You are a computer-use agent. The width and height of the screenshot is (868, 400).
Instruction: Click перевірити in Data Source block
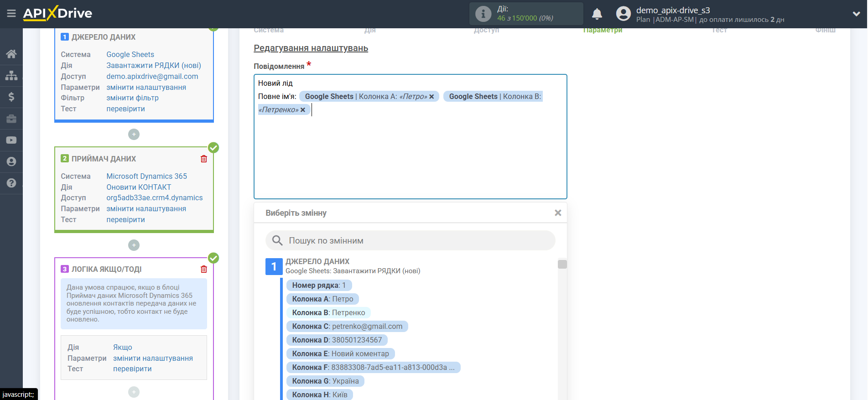coord(125,109)
